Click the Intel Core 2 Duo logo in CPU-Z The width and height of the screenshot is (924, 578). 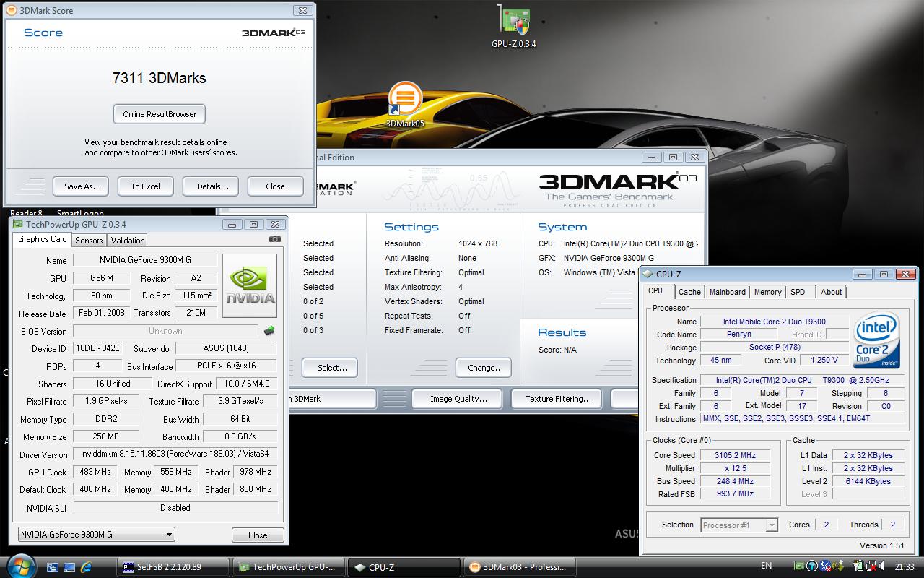(x=876, y=340)
